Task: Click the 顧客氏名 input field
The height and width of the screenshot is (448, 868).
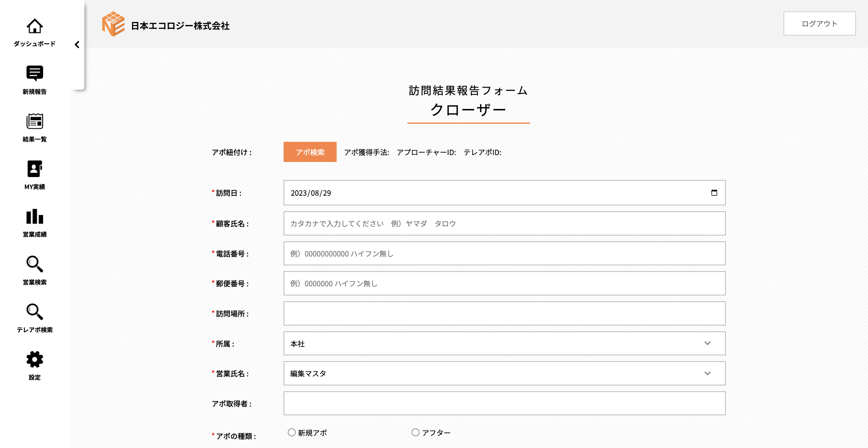Action: [x=504, y=223]
